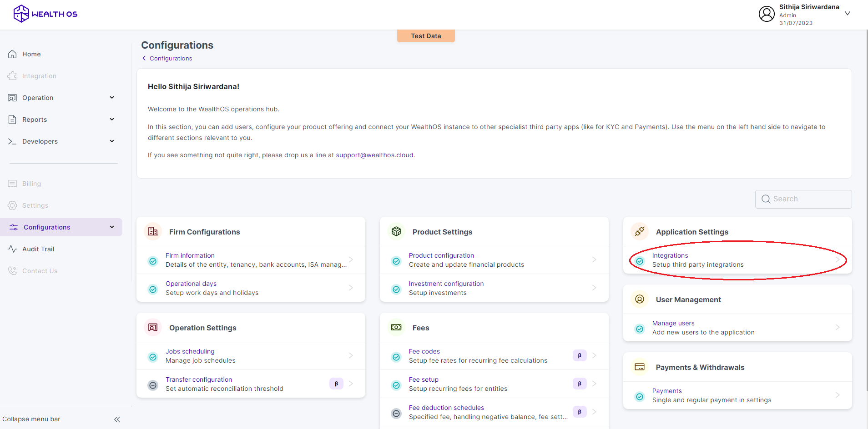Click the Firm Configurations building icon
The width and height of the screenshot is (868, 429).
pos(153,231)
